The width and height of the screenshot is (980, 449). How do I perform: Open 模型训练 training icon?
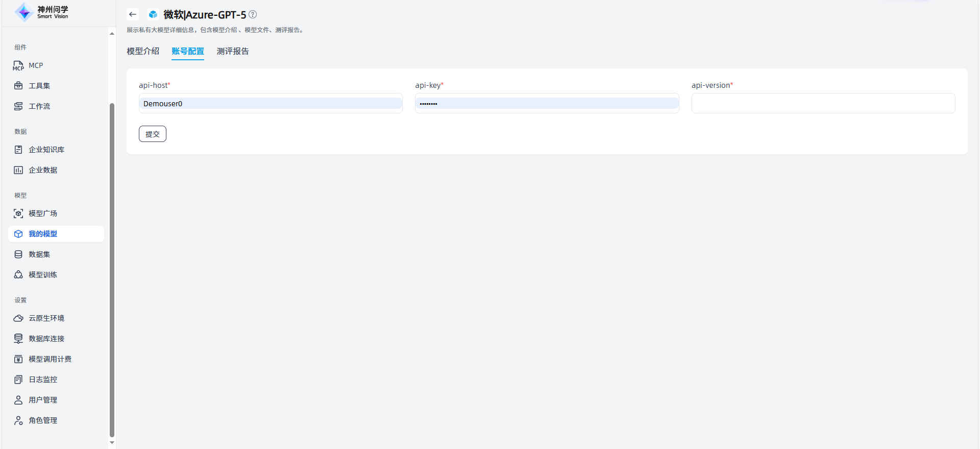click(18, 275)
